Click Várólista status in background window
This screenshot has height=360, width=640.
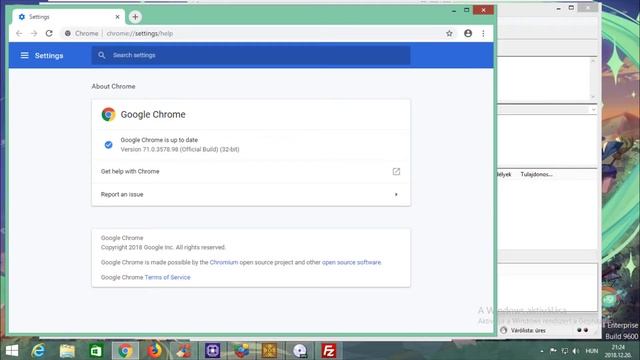528,330
